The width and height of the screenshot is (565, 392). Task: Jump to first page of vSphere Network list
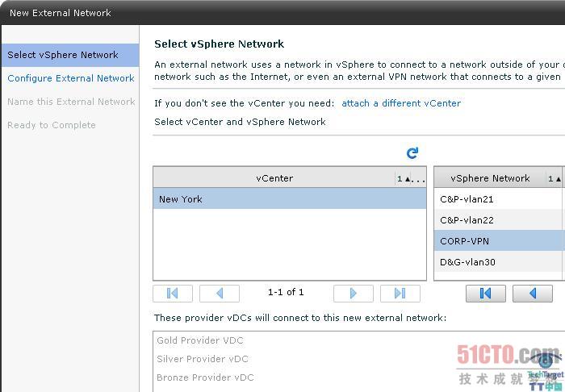486,294
